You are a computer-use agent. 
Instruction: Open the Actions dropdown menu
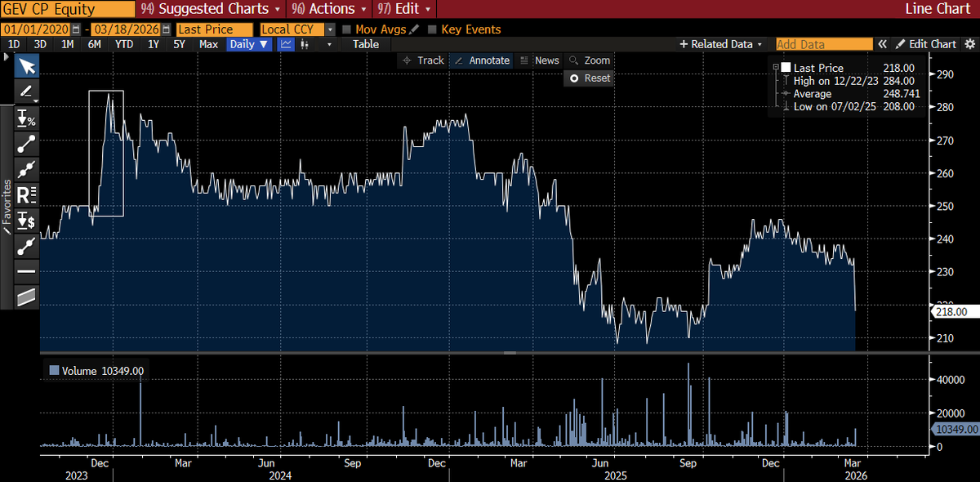coord(330,9)
